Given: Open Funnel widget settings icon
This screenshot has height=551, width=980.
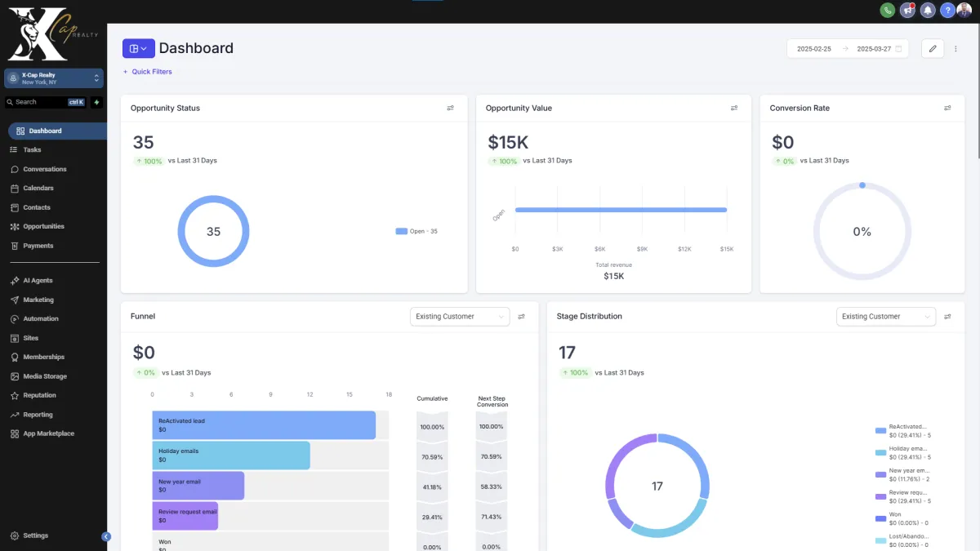Looking at the screenshot, I should pos(522,317).
